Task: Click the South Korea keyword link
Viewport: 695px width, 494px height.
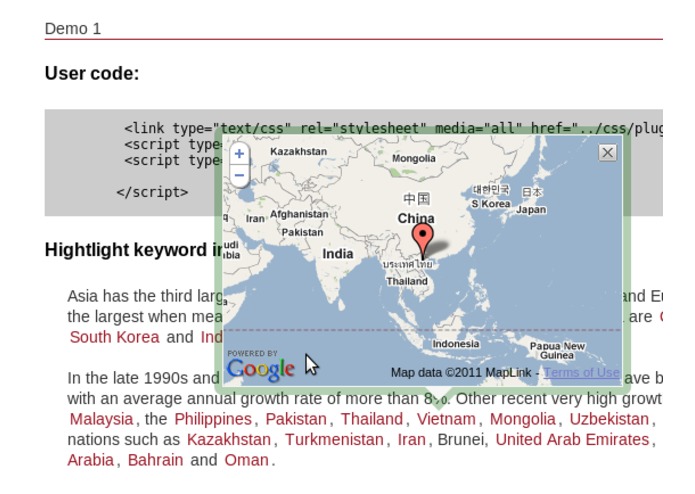Action: (114, 337)
